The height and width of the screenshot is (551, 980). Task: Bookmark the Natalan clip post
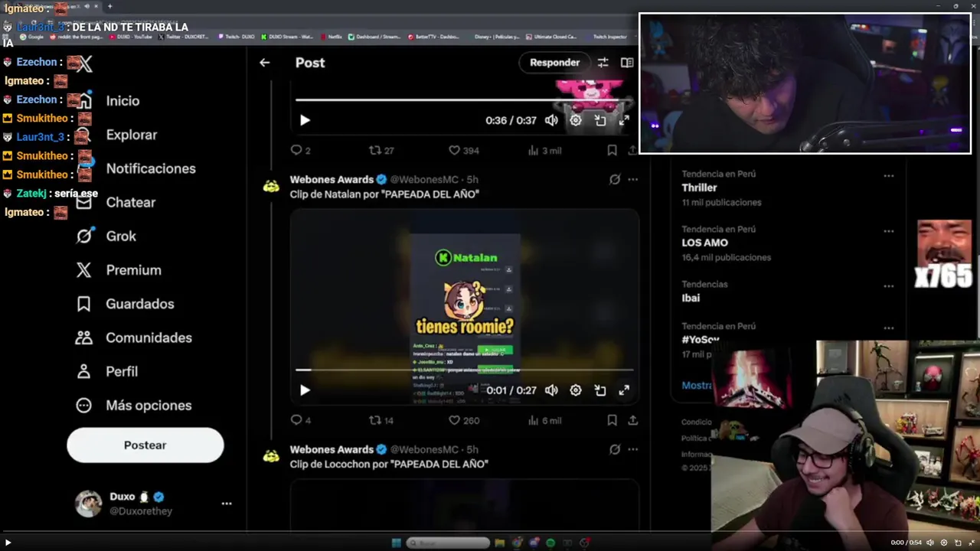pos(612,420)
